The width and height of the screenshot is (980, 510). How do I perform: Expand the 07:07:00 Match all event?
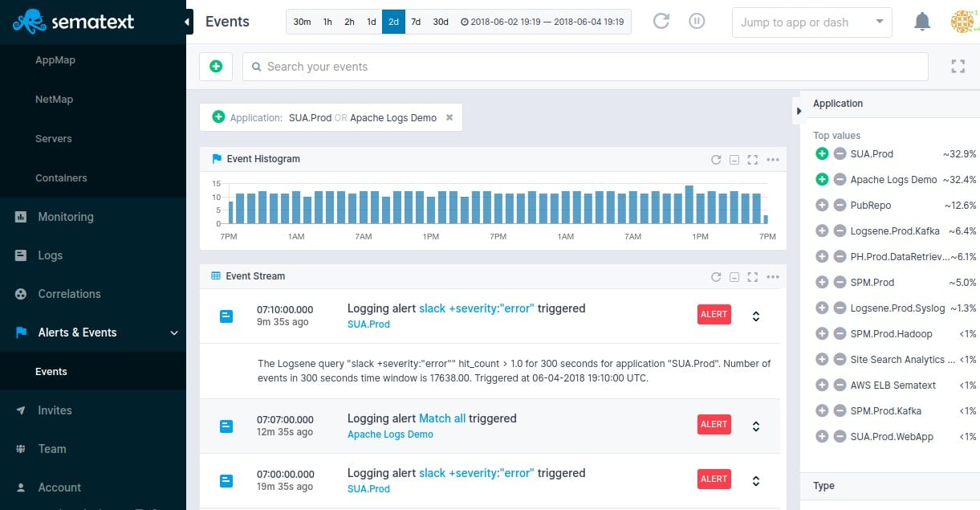click(x=755, y=426)
